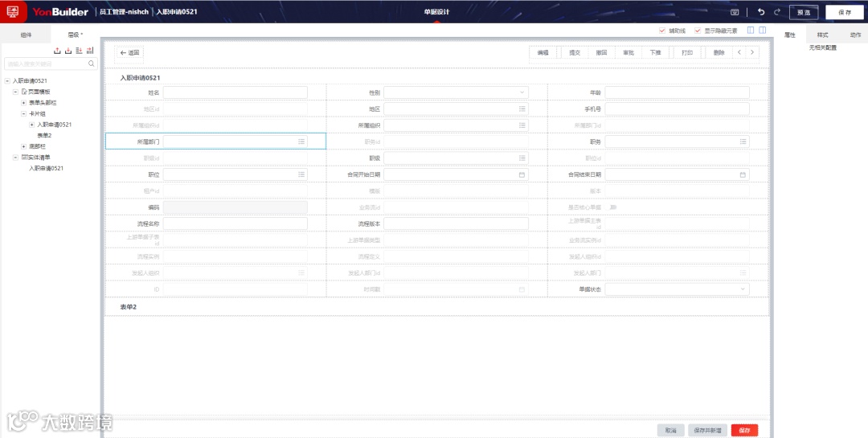Image resolution: width=868 pixels, height=438 pixels.
Task: Open calendar icon in 时间戳 field
Action: (x=522, y=289)
